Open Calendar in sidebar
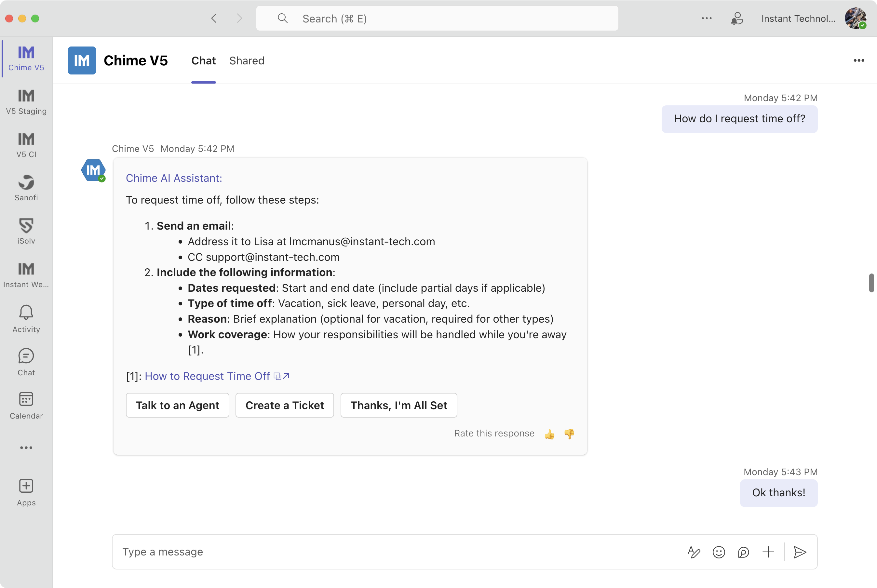This screenshot has width=877, height=588. (x=26, y=405)
